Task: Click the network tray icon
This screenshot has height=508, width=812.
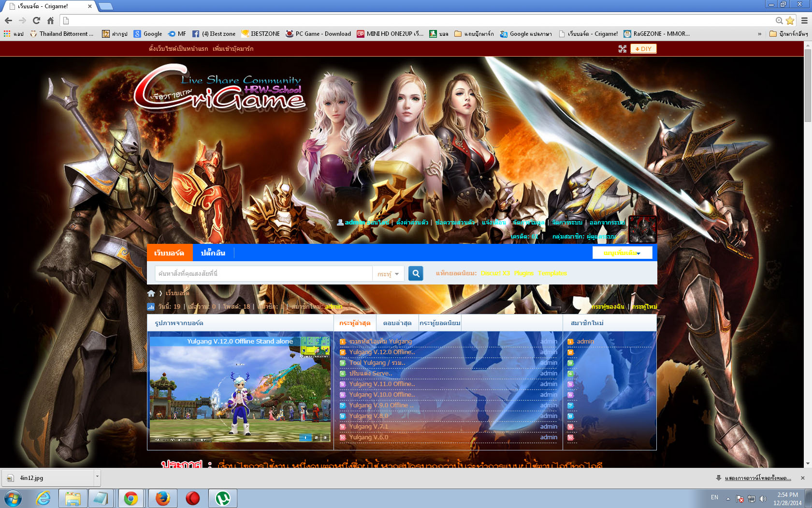Action: [751, 498]
